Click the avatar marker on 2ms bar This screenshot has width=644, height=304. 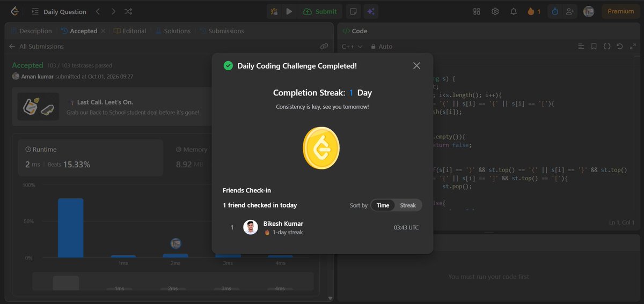[x=175, y=243]
